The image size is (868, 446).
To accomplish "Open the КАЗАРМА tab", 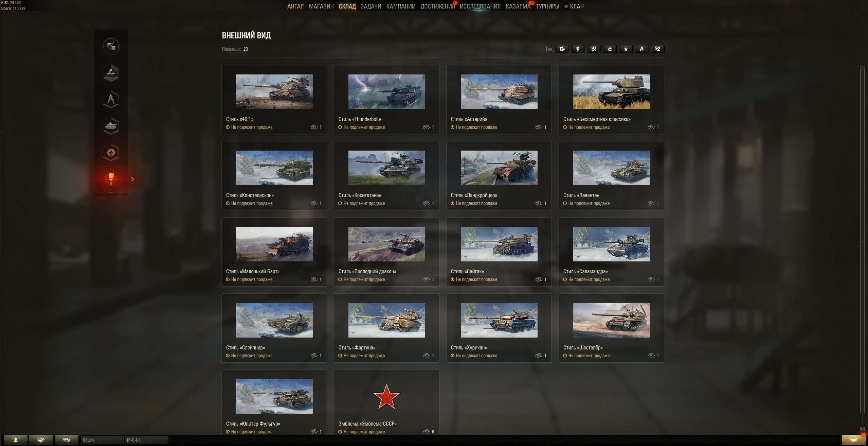I will point(518,6).
